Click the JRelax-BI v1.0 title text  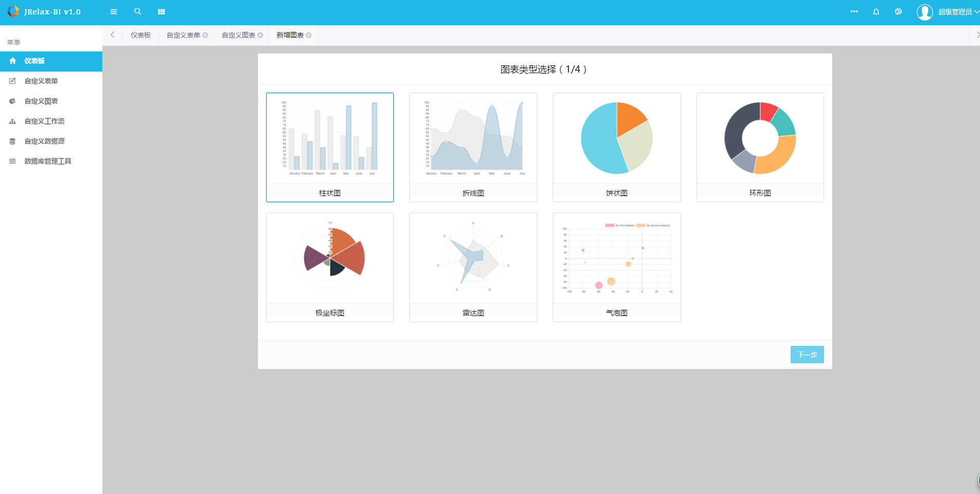(52, 12)
